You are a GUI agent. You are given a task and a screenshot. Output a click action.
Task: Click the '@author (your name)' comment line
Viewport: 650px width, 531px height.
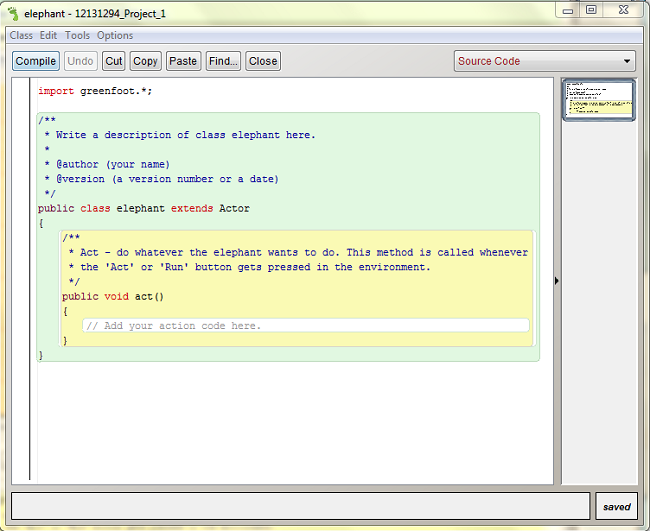(107, 164)
